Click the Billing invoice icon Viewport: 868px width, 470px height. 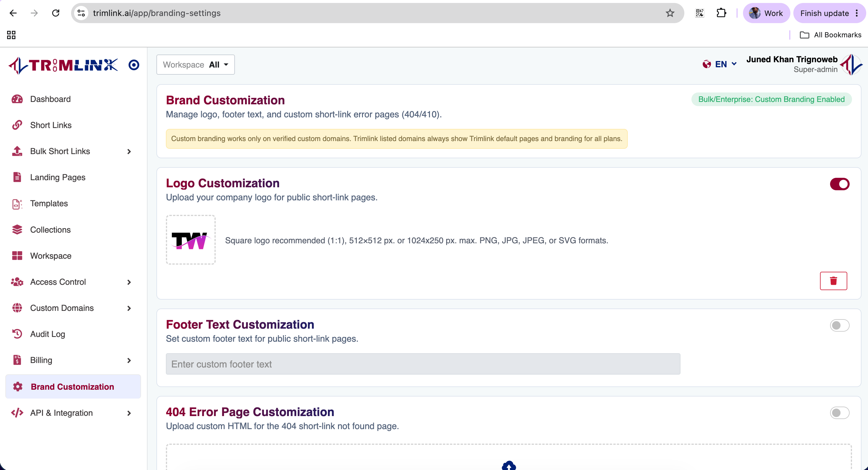[17, 360]
